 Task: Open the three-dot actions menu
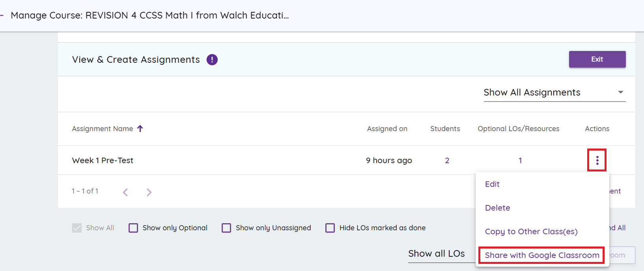pyautogui.click(x=597, y=160)
